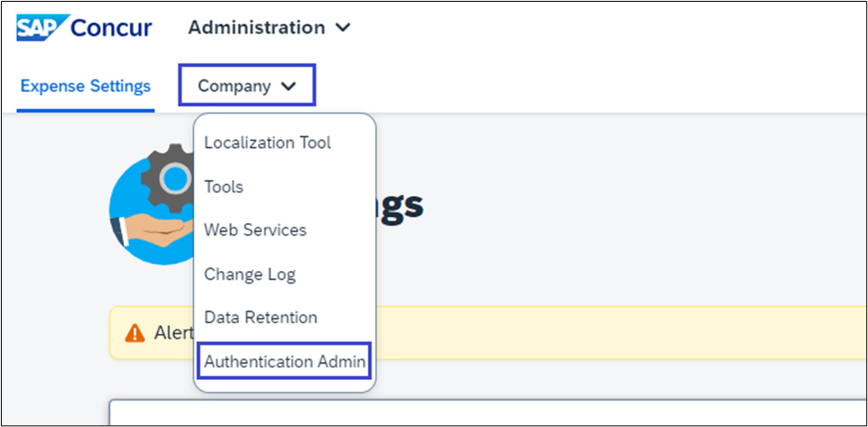The height and width of the screenshot is (427, 868).
Task: Open Web Services from the dropdown
Action: 255,230
